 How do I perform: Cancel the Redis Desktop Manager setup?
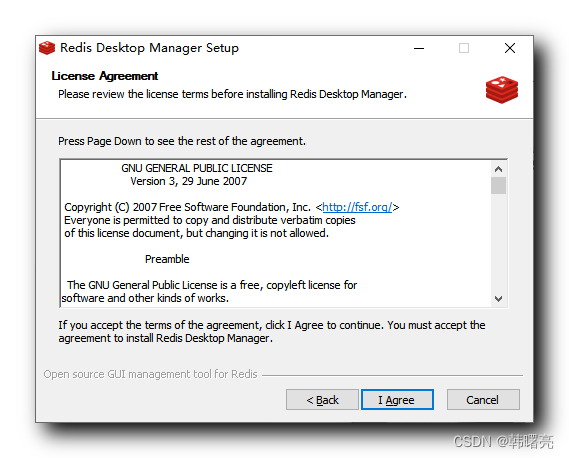click(483, 400)
